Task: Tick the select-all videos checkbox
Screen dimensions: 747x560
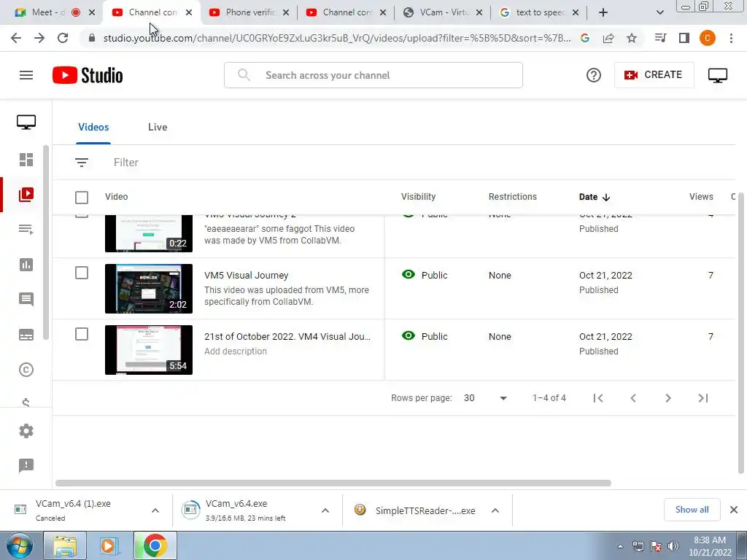Action: (82, 197)
